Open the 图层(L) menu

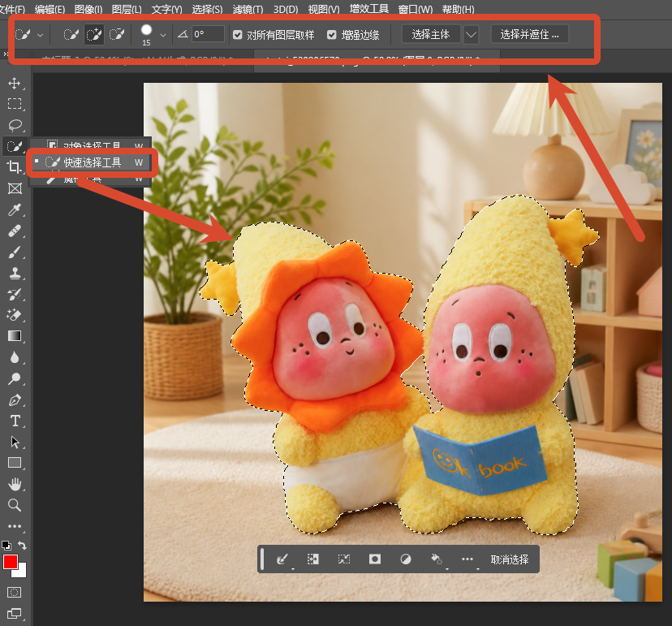click(x=127, y=9)
